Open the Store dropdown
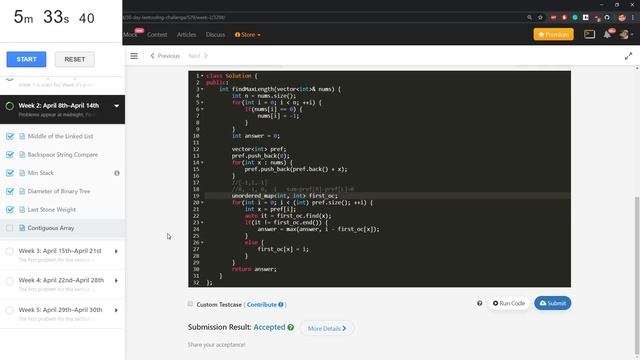The width and height of the screenshot is (640, 360). pyautogui.click(x=248, y=35)
